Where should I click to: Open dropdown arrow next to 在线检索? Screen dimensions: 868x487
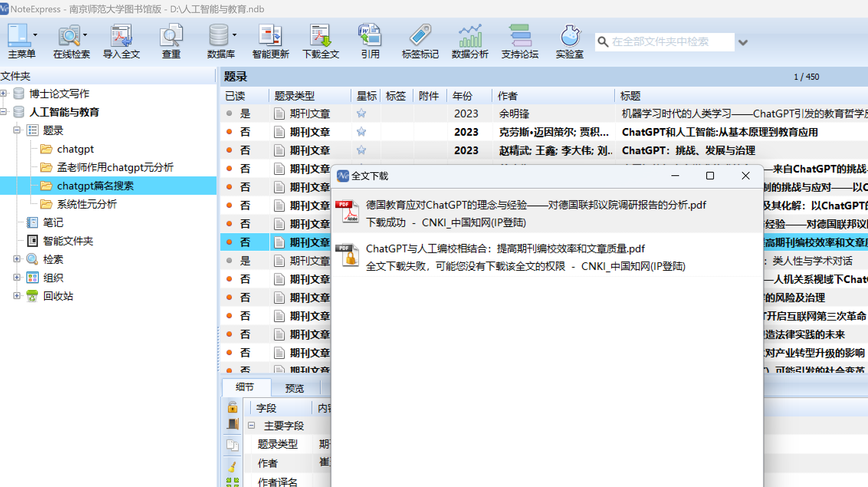85,35
